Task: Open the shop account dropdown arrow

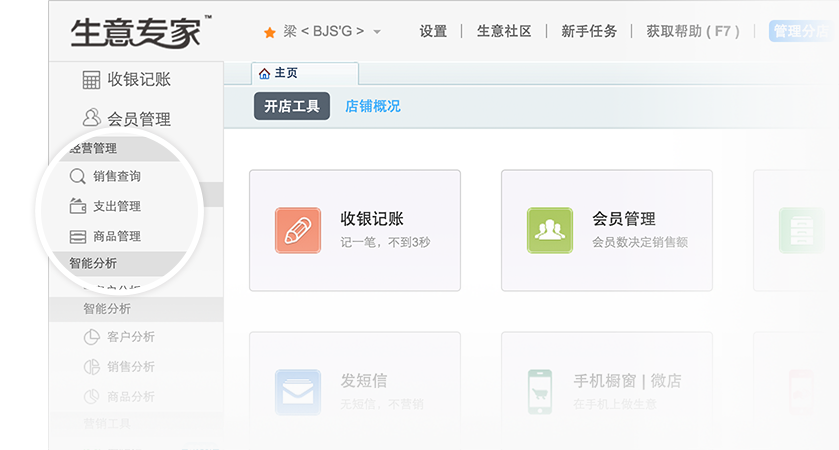Action: click(377, 32)
